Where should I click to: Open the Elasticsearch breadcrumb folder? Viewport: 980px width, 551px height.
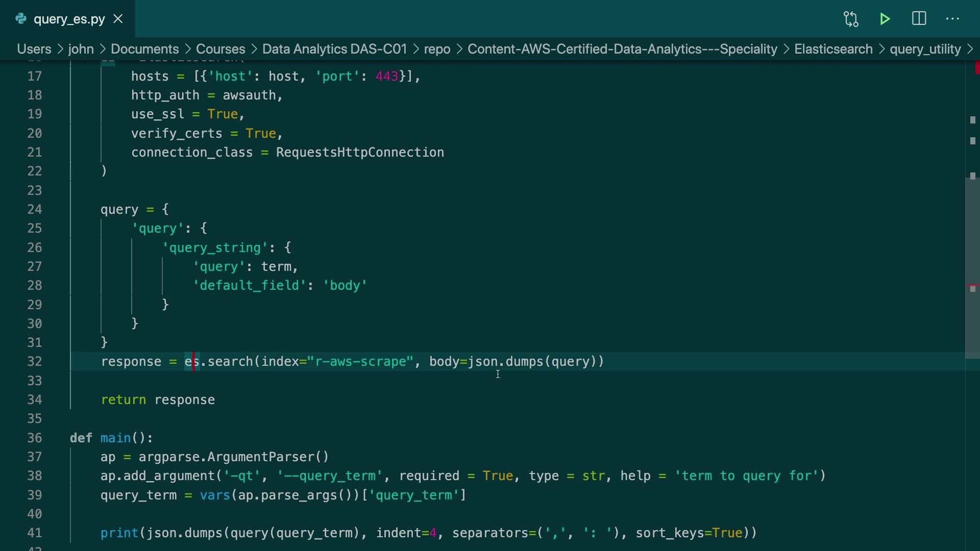833,49
